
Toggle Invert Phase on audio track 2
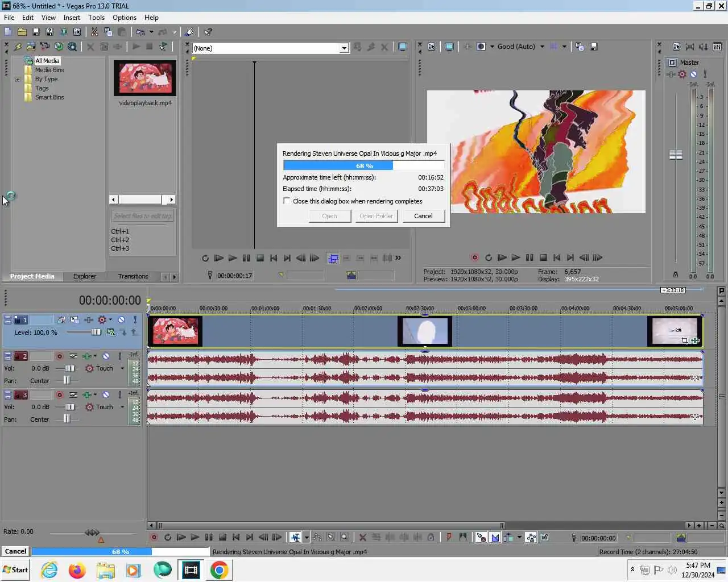tap(73, 356)
